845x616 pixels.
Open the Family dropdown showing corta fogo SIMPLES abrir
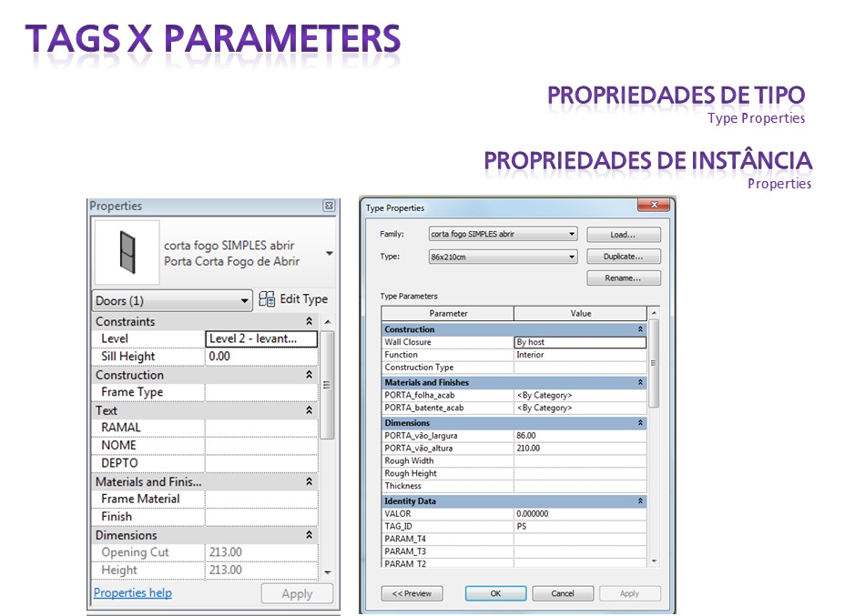pyautogui.click(x=571, y=233)
